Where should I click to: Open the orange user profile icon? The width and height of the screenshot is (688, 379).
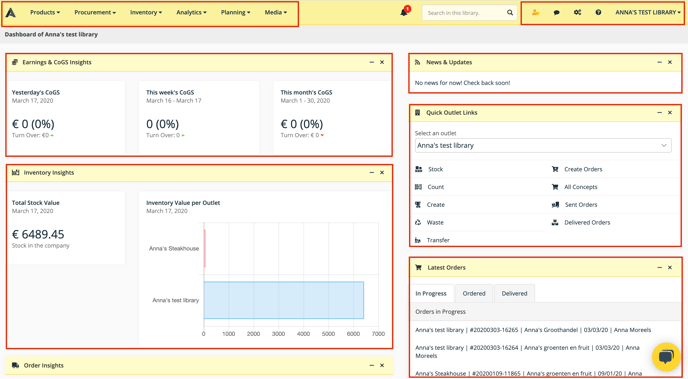535,12
